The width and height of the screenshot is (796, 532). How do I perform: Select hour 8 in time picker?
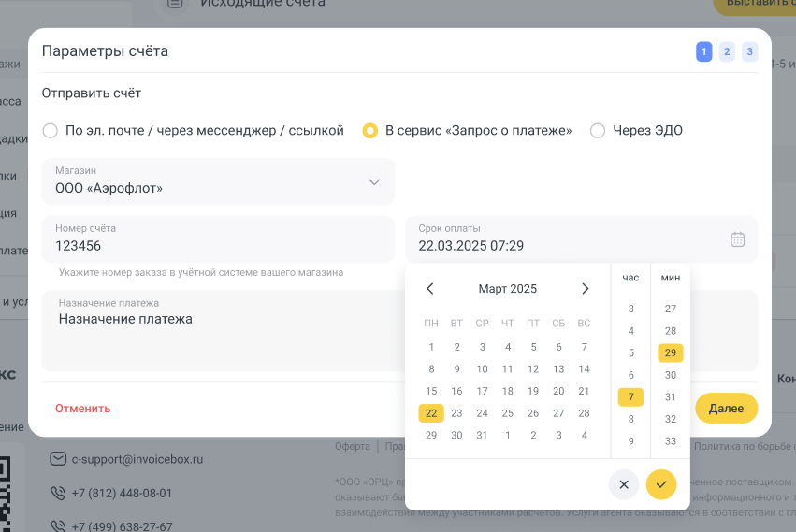(631, 420)
